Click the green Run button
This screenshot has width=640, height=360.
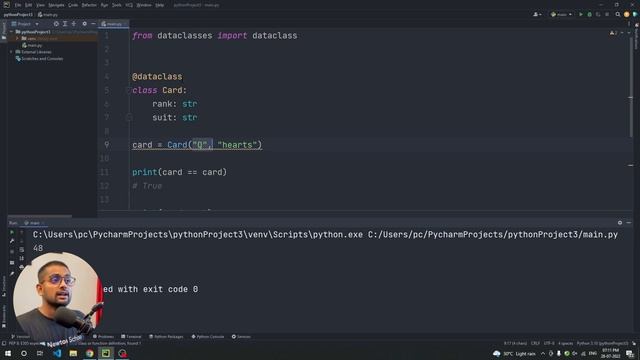click(581, 15)
